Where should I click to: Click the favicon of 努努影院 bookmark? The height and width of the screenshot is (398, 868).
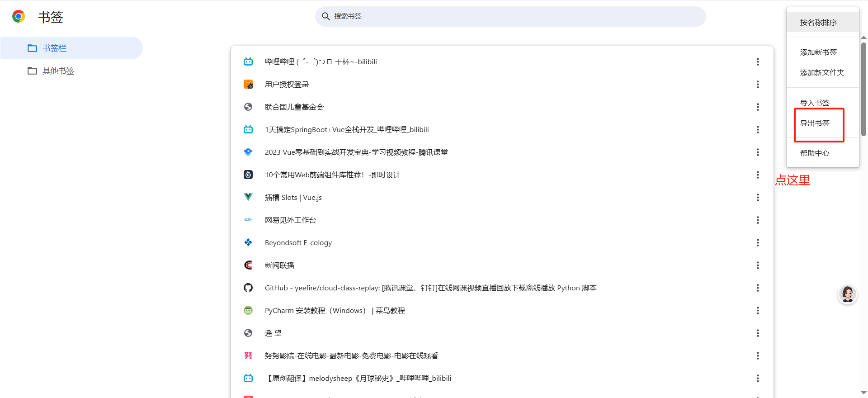(248, 355)
